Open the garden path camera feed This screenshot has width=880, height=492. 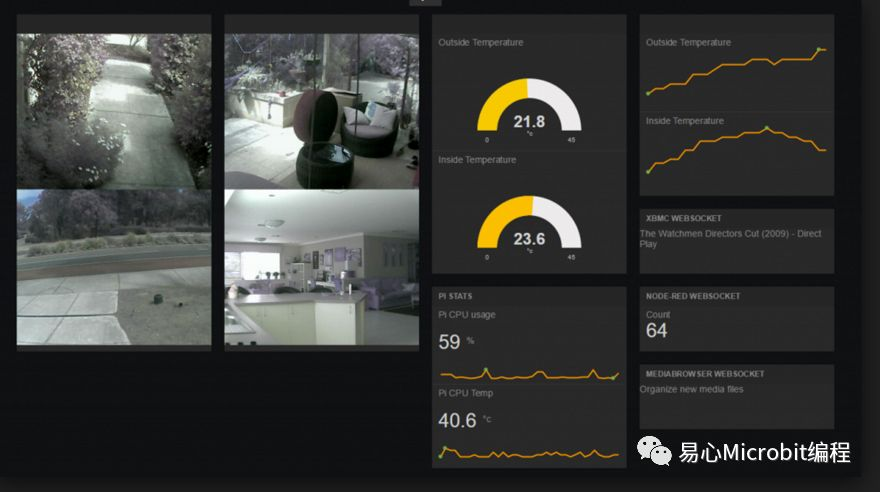pos(114,111)
